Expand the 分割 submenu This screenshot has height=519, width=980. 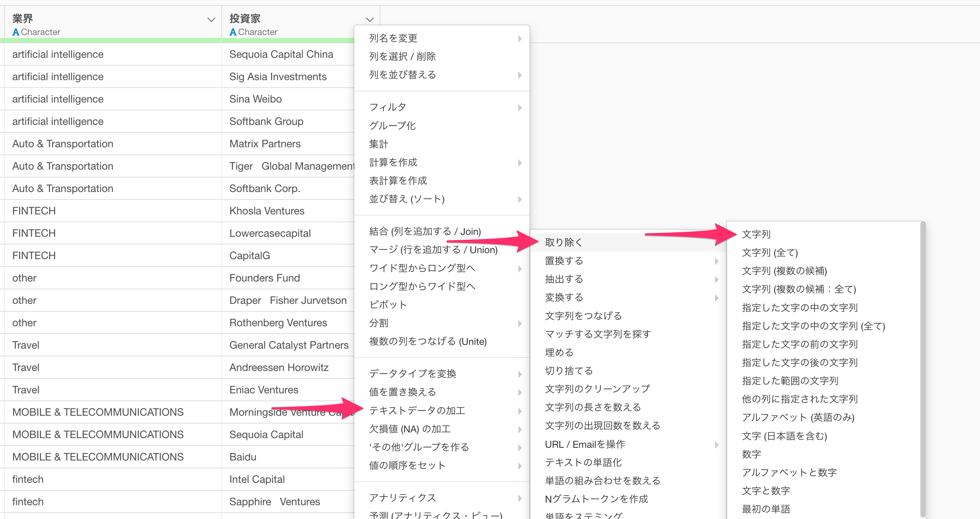[x=442, y=323]
